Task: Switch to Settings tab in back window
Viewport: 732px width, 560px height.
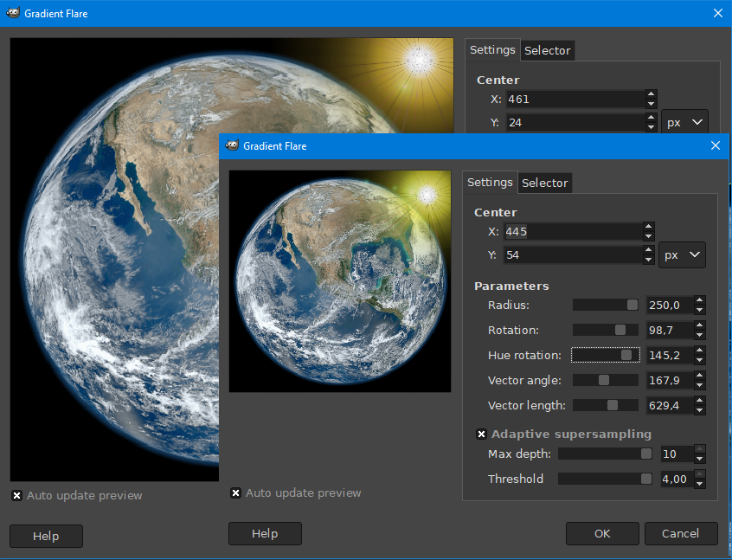Action: [x=492, y=50]
